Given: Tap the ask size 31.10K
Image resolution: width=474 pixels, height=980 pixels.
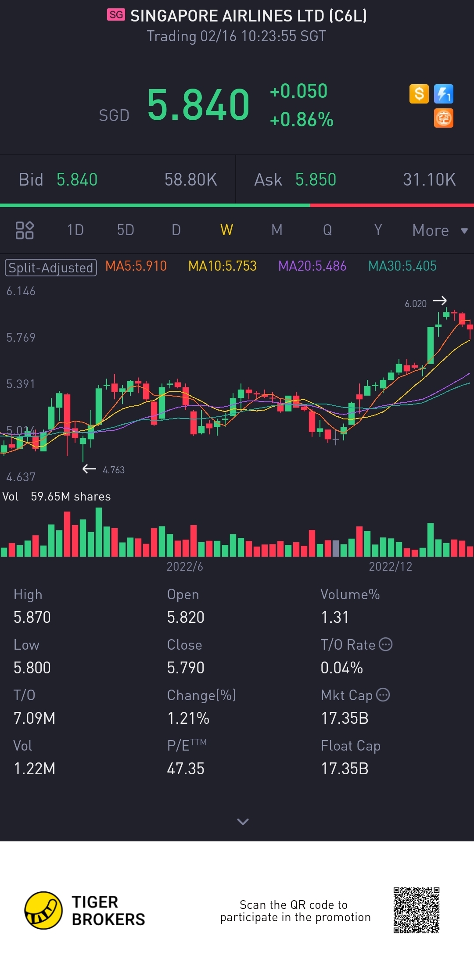Looking at the screenshot, I should click(x=429, y=179).
